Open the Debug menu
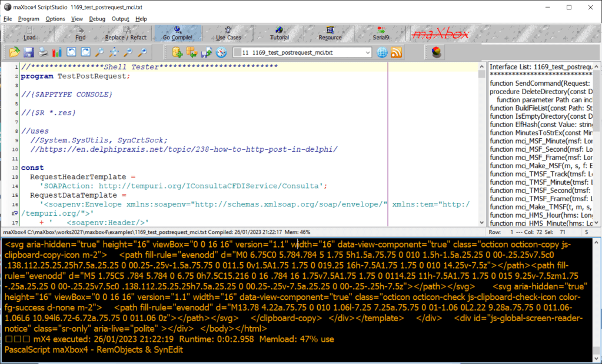602x364 pixels. 97,19
